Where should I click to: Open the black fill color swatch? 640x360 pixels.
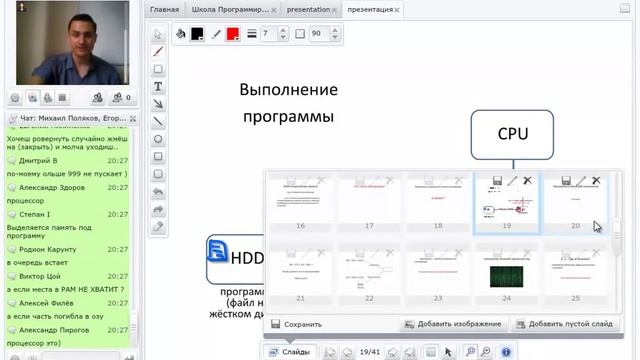198,34
